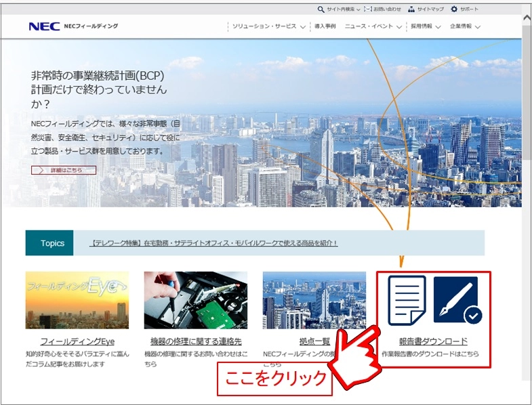Open フィールディングEye link
532x405 pixels.
coord(77,341)
